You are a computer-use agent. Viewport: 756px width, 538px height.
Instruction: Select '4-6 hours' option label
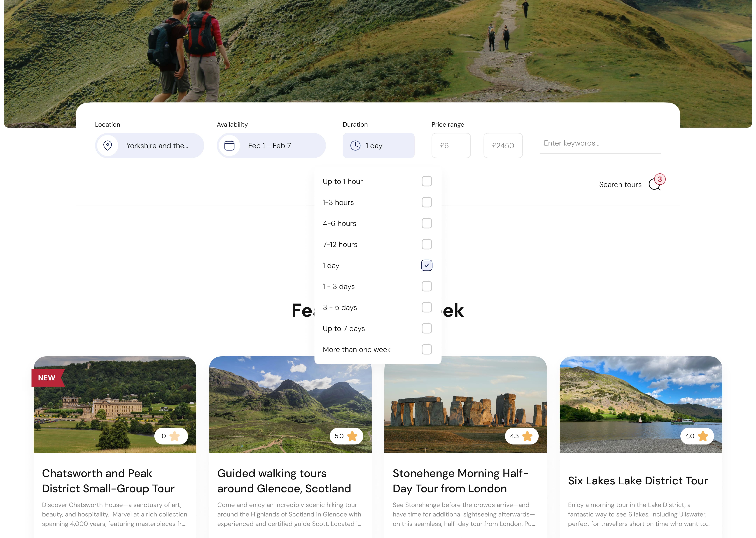[x=340, y=224]
